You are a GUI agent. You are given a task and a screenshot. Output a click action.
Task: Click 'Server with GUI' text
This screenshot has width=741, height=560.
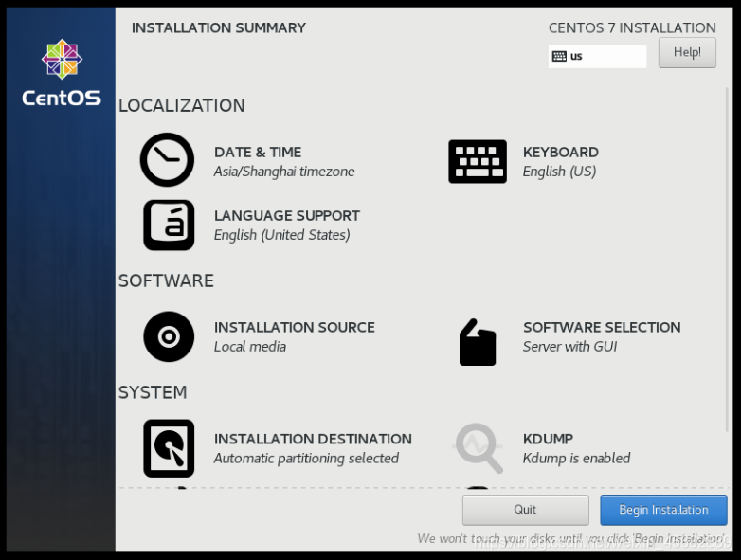tap(569, 347)
